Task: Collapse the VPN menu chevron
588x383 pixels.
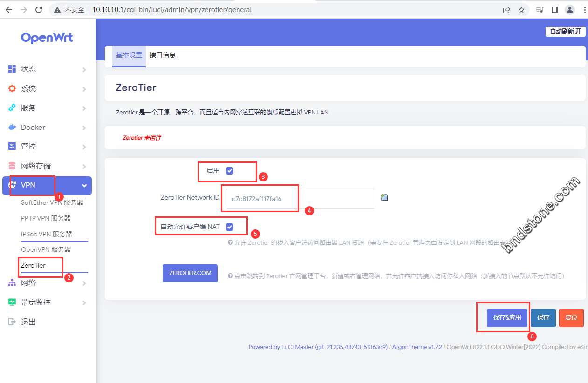Action: [84, 186]
